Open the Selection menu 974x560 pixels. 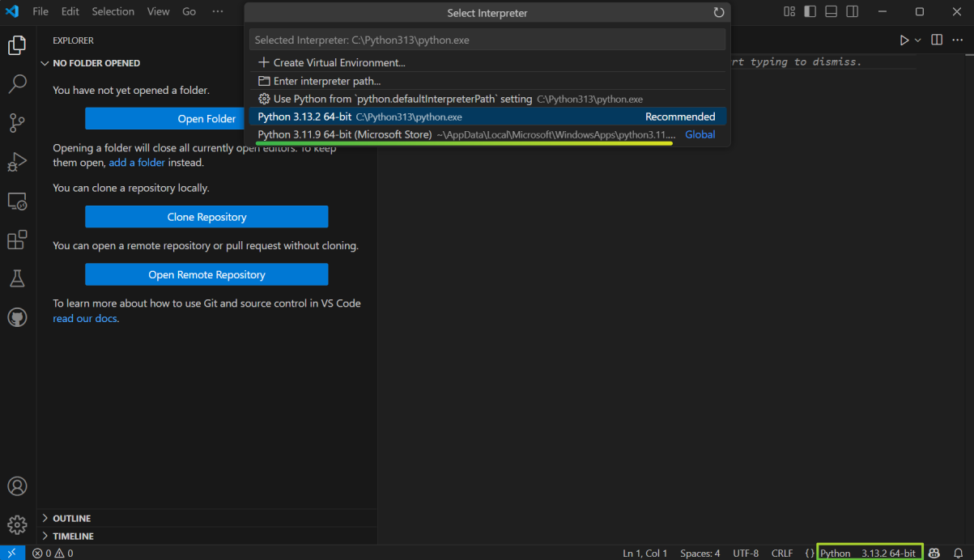113,11
